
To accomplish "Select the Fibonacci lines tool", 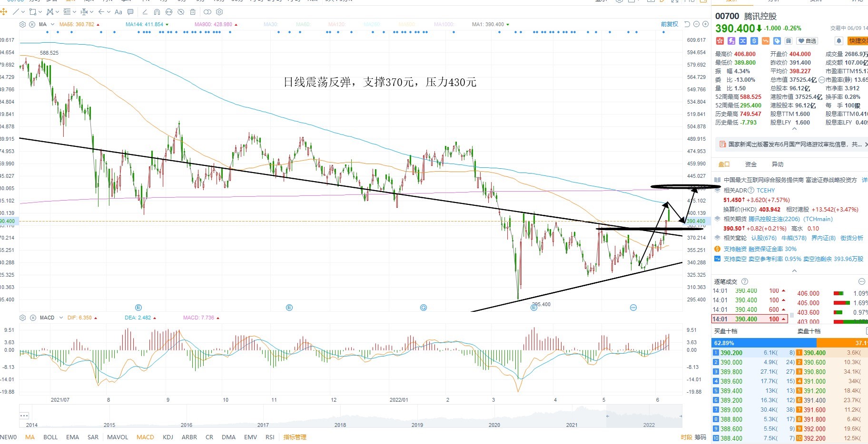I will click(67, 11).
